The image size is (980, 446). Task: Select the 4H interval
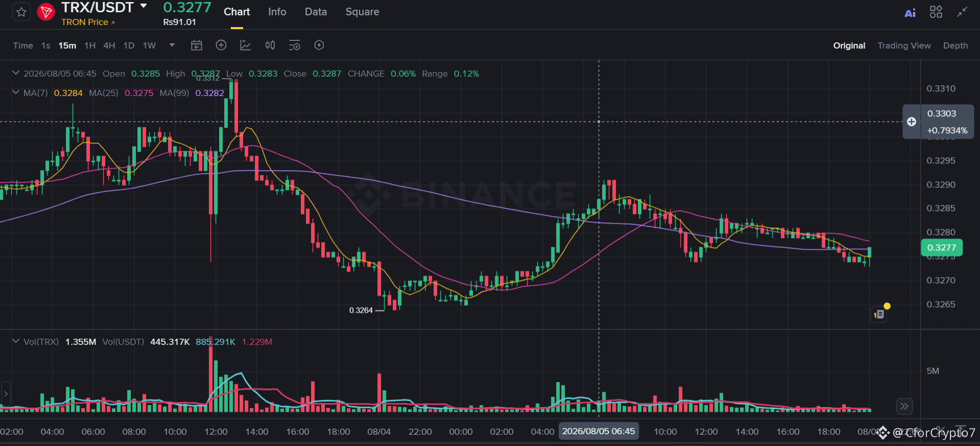tap(109, 45)
